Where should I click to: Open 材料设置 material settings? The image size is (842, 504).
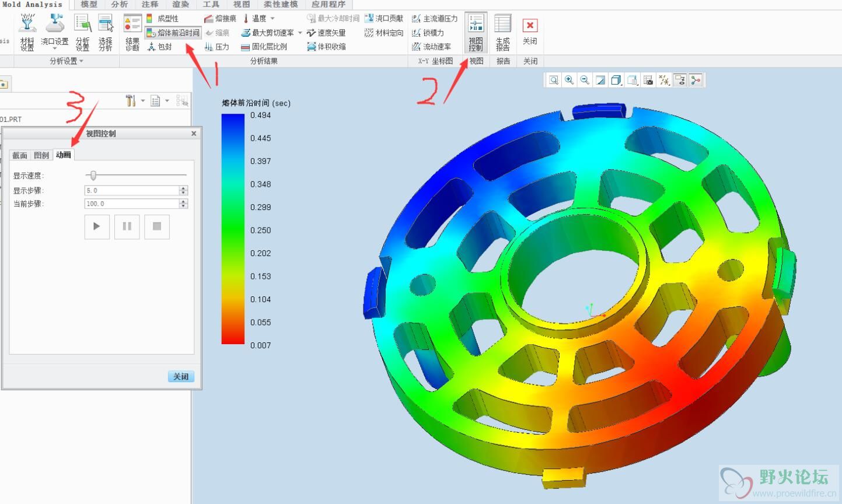(27, 33)
